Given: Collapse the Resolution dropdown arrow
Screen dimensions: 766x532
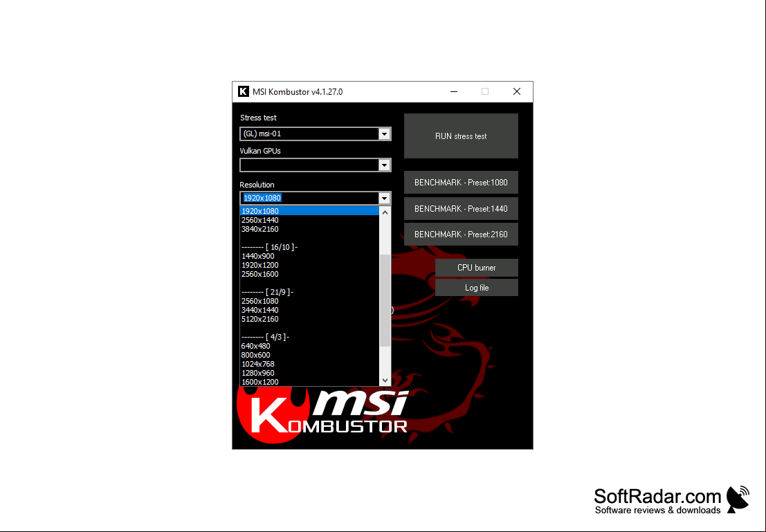Looking at the screenshot, I should coord(385,198).
